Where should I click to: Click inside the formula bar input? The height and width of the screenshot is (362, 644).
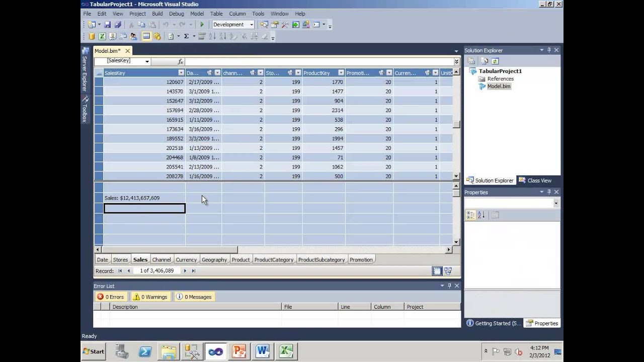point(319,61)
